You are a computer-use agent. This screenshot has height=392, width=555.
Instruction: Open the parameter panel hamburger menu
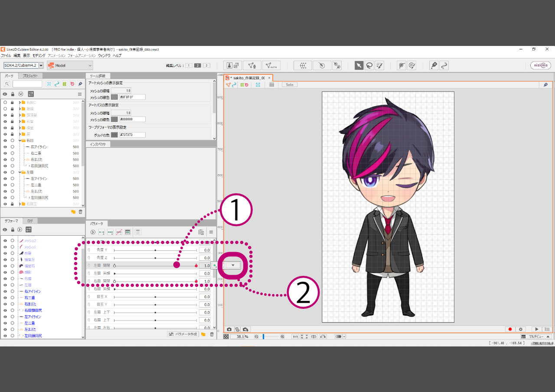click(x=211, y=232)
